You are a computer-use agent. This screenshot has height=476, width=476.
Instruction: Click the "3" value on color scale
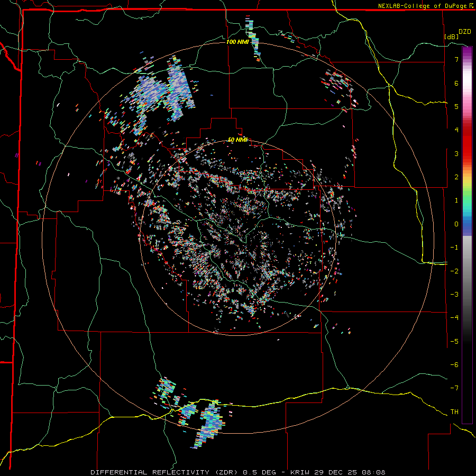[456, 153]
